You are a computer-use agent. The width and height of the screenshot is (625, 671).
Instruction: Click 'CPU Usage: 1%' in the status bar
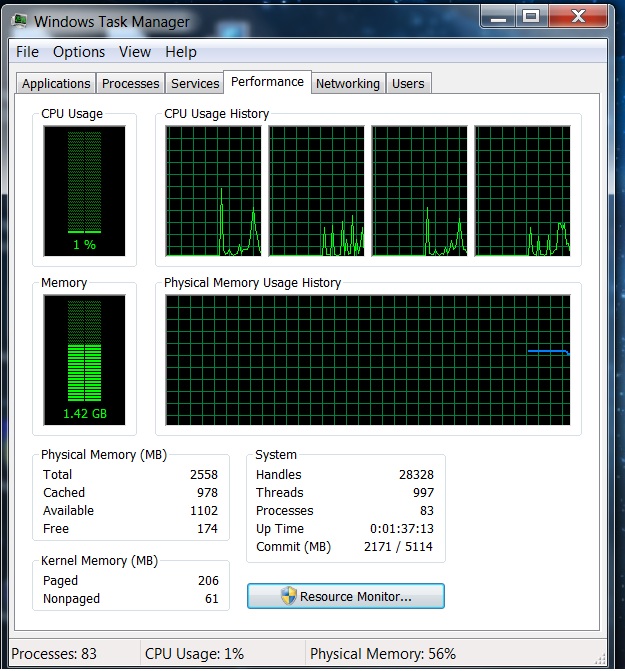pyautogui.click(x=195, y=653)
